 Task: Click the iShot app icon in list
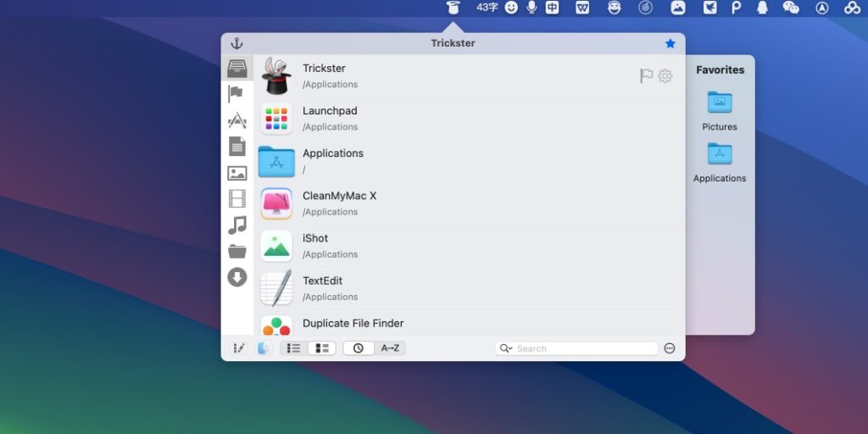click(x=276, y=247)
